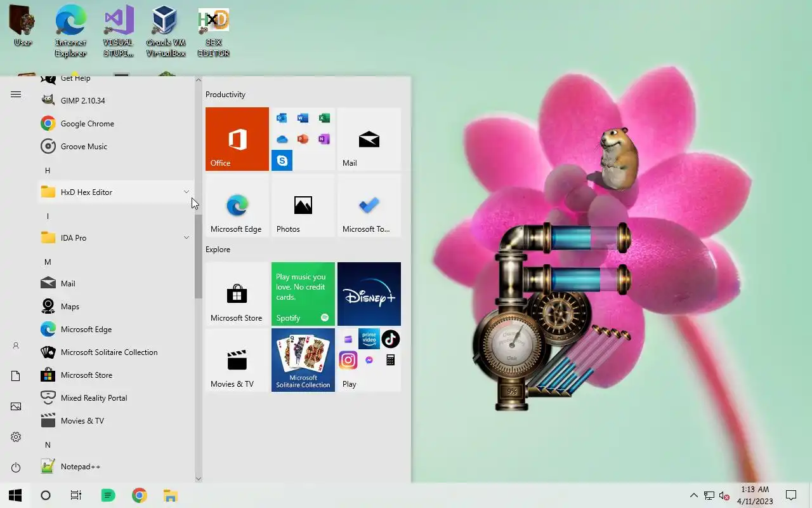Open PowerPoint in the Office apps tile
This screenshot has width=812, height=508.
pos(303,139)
